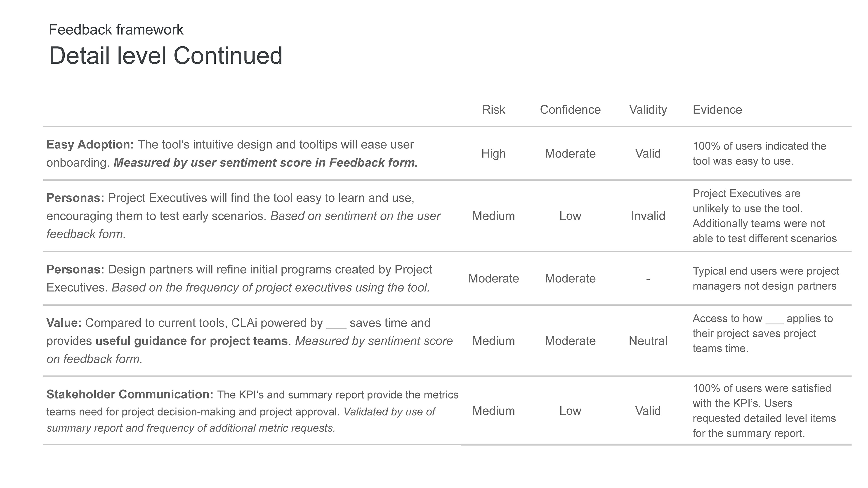Click the 'Stakeholder Communication' row heading

tap(130, 394)
